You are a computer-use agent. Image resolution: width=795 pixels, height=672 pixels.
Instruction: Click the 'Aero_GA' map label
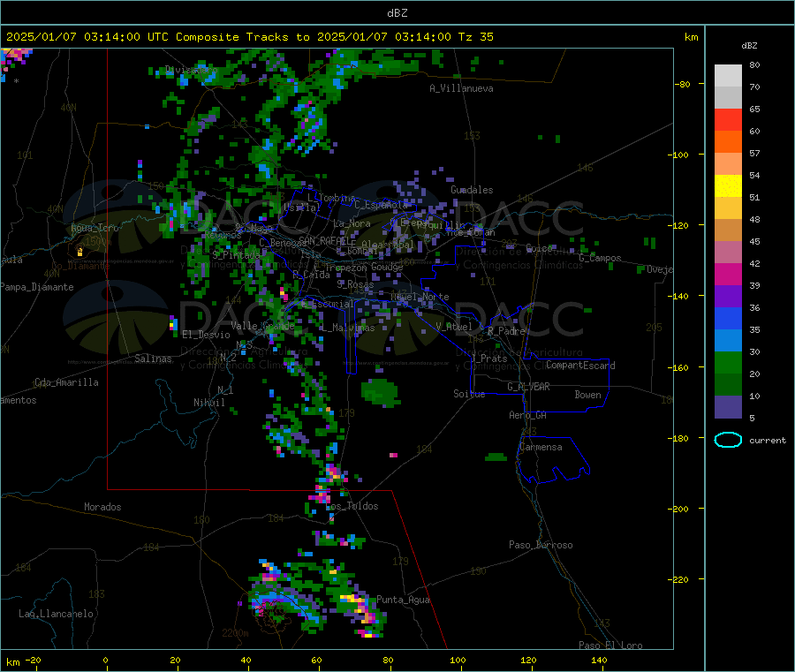tap(528, 416)
